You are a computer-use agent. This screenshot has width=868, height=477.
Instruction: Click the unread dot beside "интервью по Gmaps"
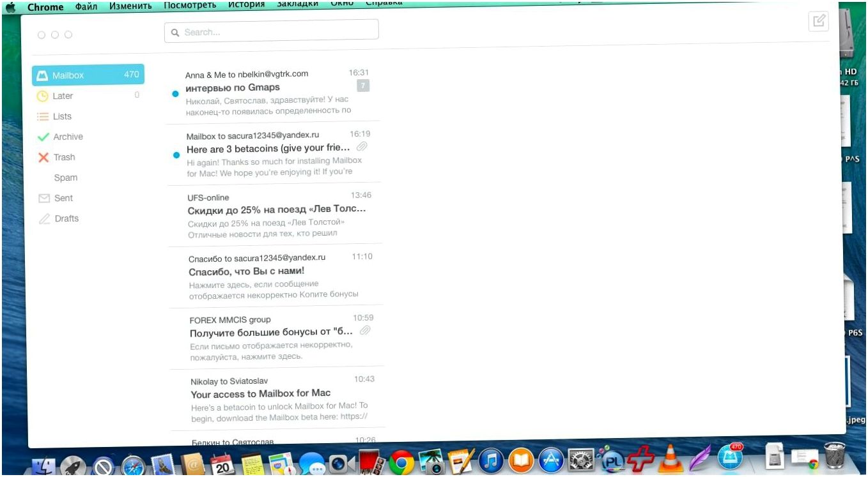(175, 93)
